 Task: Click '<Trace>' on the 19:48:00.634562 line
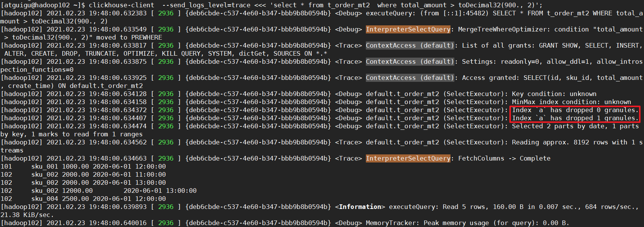tap(349, 142)
